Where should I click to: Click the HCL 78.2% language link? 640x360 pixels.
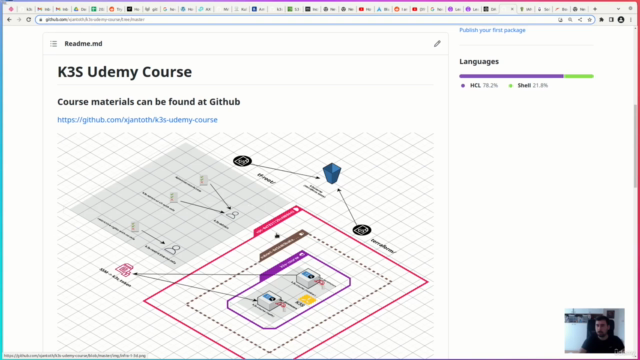479,85
